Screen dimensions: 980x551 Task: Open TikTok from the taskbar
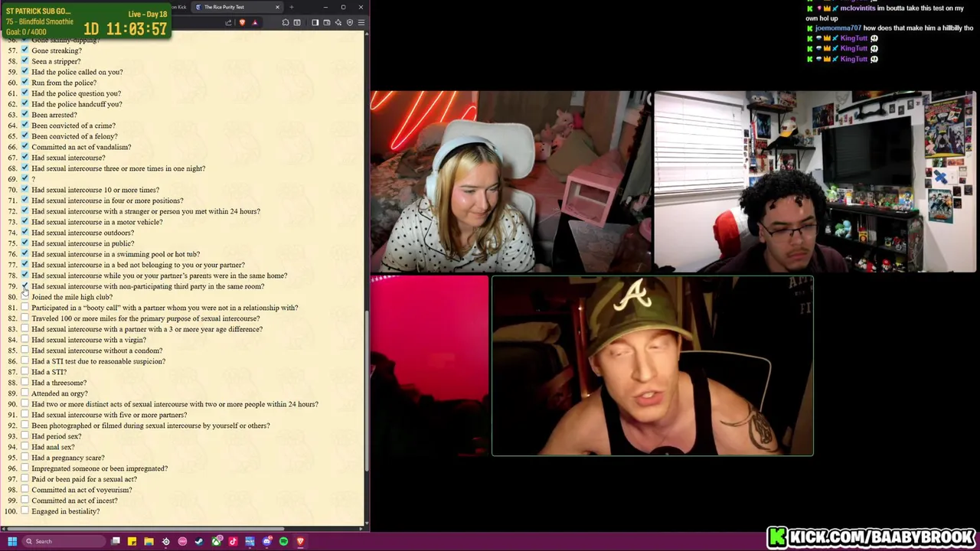tap(233, 541)
